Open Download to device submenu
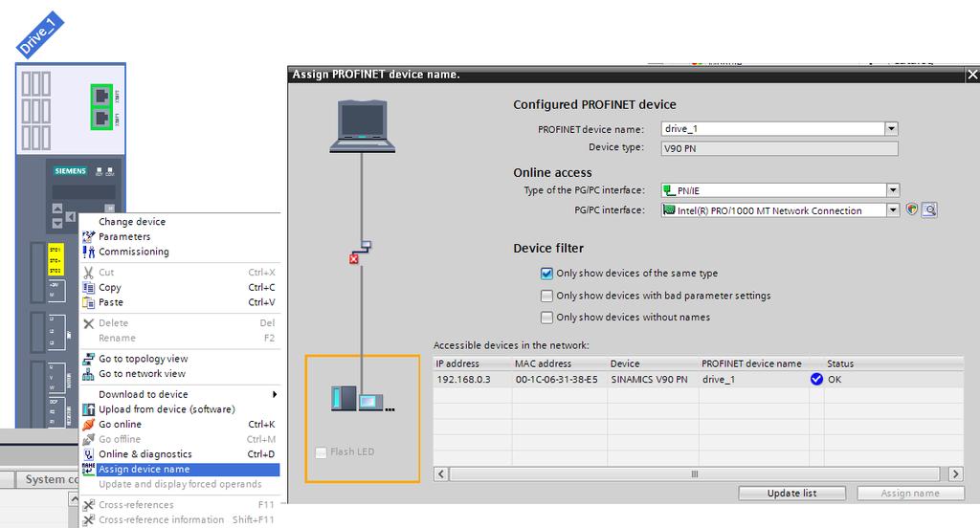 [x=180, y=394]
